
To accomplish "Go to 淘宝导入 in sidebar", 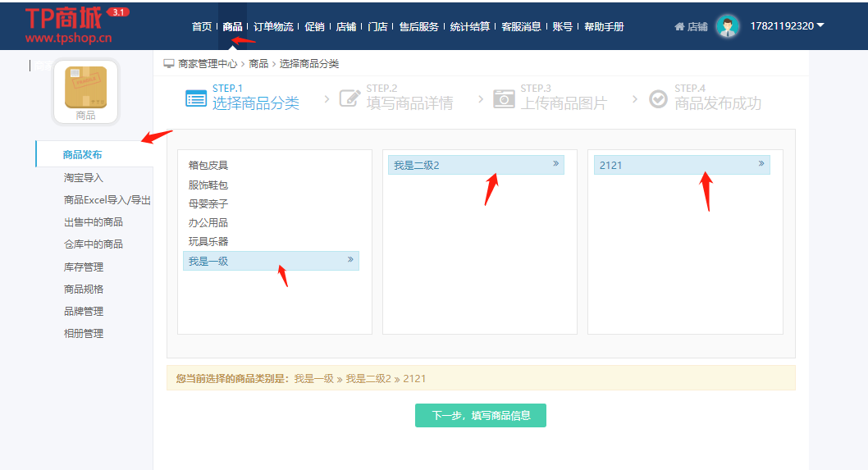I will click(x=84, y=177).
